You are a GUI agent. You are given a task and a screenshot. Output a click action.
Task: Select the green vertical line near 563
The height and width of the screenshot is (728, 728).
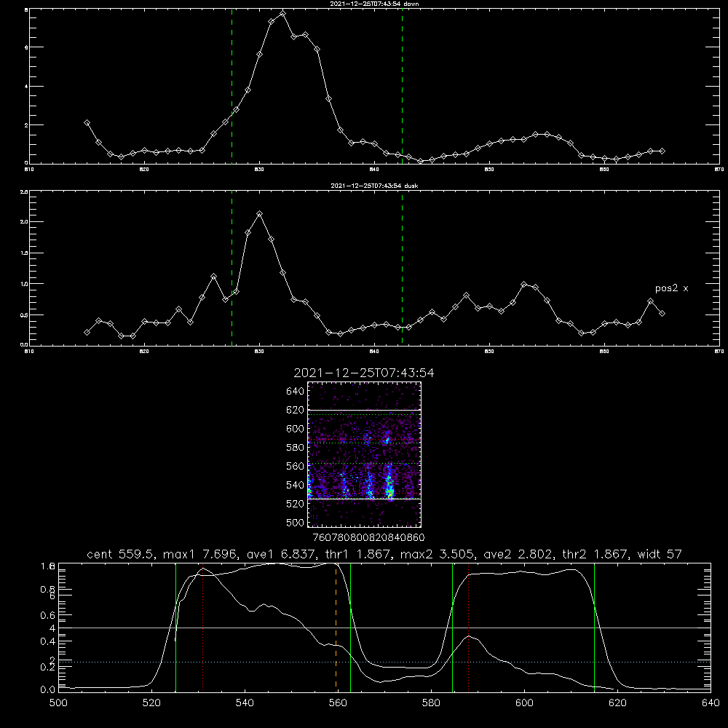coord(351,627)
